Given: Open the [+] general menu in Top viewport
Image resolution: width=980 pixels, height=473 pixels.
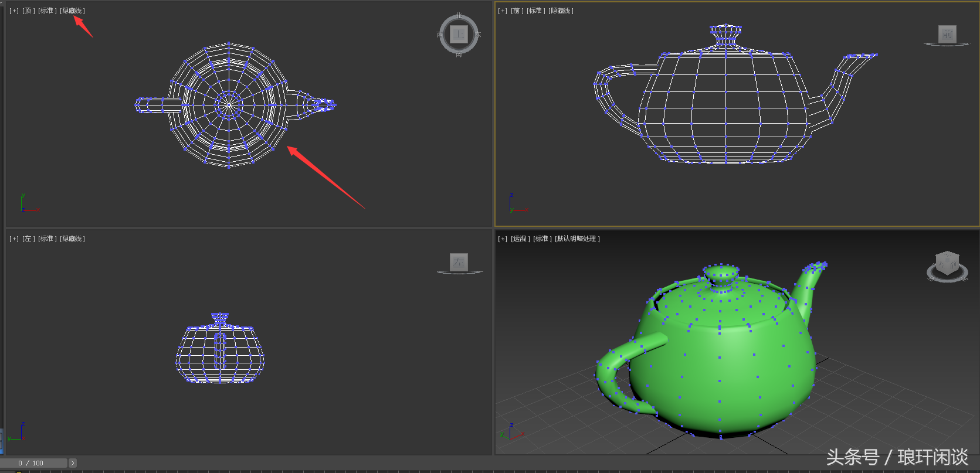Looking at the screenshot, I should coord(14,11).
